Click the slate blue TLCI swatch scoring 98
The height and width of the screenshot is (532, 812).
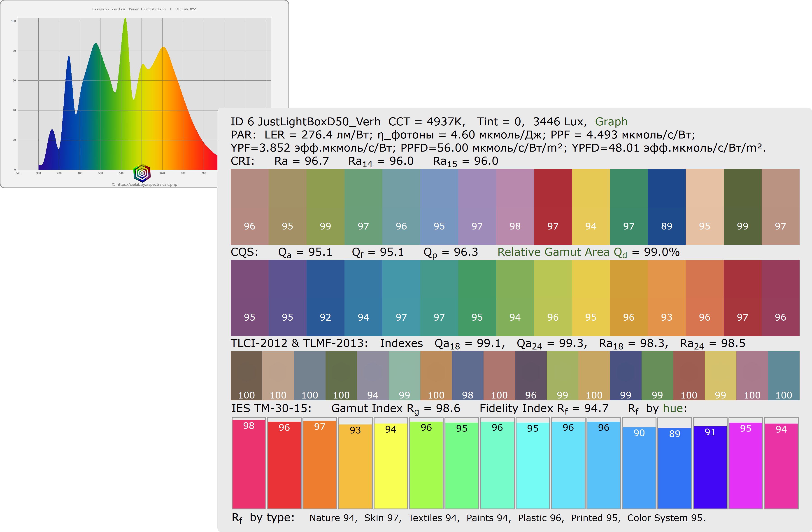(x=468, y=375)
